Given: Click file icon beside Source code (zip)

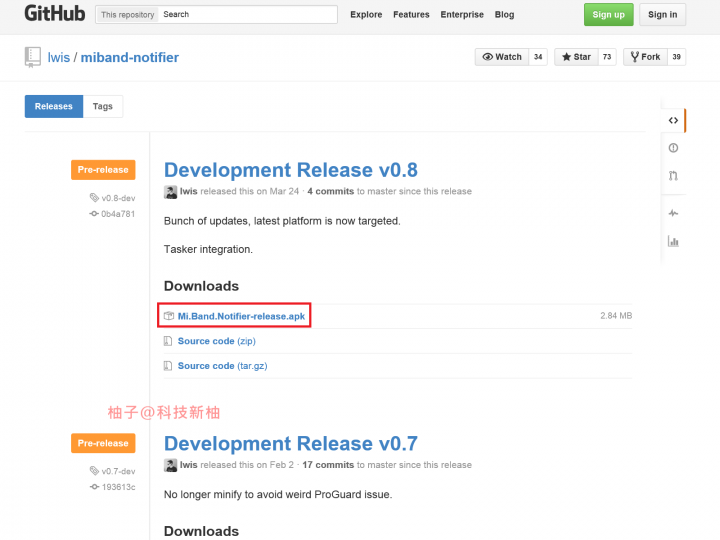Looking at the screenshot, I should [168, 341].
